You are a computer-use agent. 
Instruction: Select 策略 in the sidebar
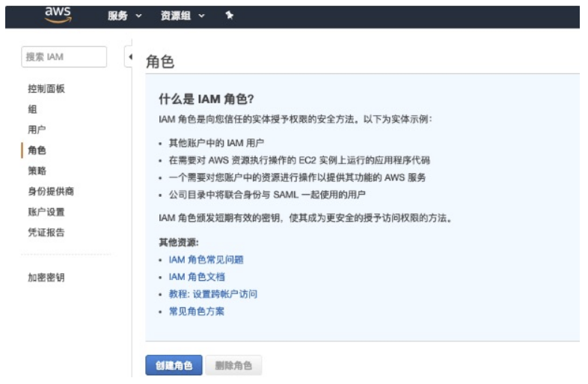(x=37, y=171)
